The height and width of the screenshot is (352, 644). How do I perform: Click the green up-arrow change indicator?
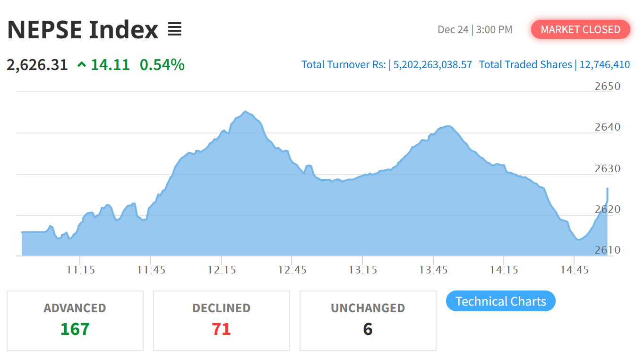[x=81, y=65]
